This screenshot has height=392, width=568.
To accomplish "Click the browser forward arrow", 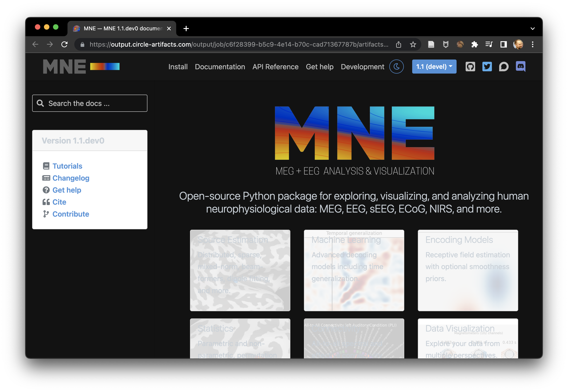I will [50, 44].
